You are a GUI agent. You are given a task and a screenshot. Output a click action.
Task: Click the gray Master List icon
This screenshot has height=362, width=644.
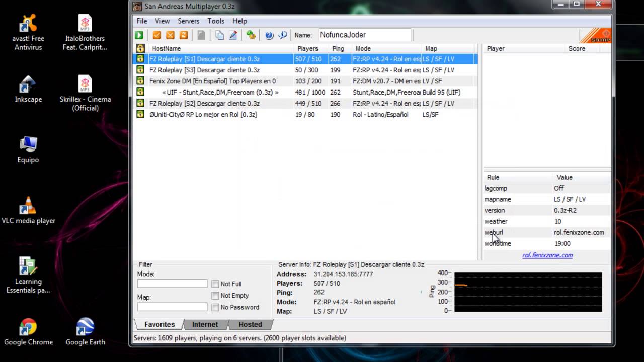pyautogui.click(x=201, y=35)
